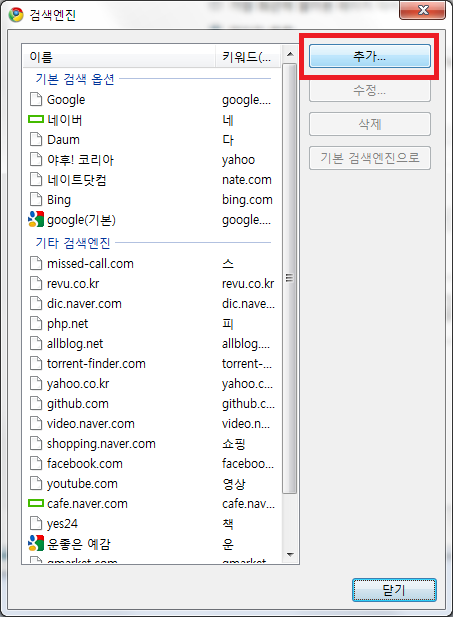
Task: Click the 추가... button
Action: click(370, 56)
